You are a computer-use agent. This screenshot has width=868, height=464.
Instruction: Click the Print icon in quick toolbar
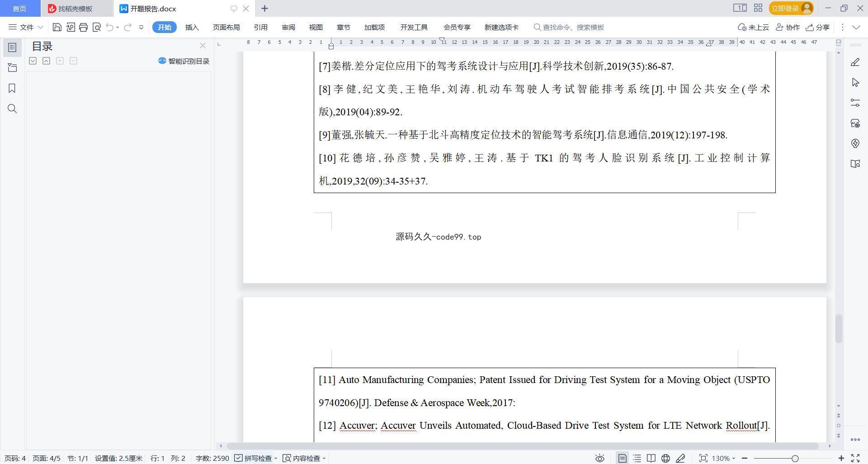tap(83, 27)
